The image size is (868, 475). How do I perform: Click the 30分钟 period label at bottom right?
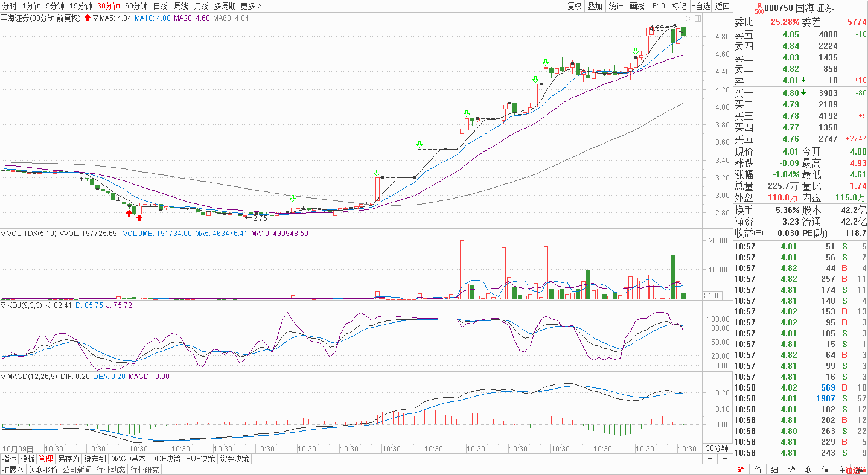(717, 448)
